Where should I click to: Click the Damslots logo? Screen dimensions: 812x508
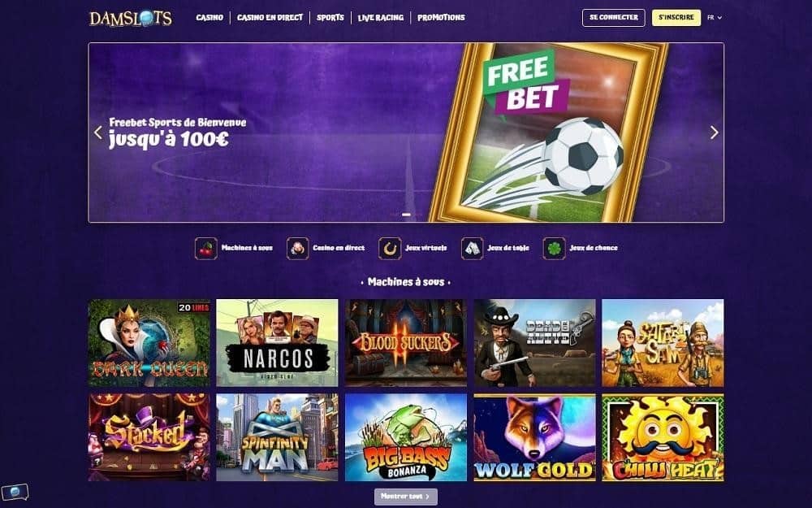[x=131, y=18]
